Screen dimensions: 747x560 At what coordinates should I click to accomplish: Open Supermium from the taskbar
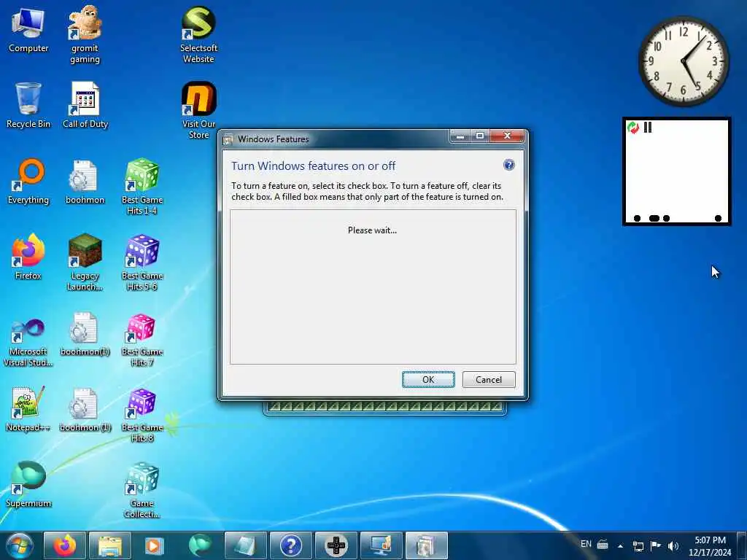(200, 545)
